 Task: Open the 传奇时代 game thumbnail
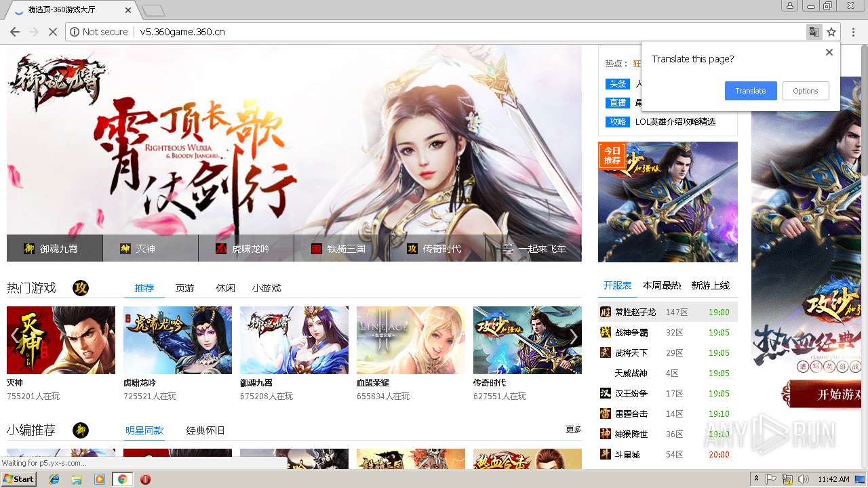528,340
